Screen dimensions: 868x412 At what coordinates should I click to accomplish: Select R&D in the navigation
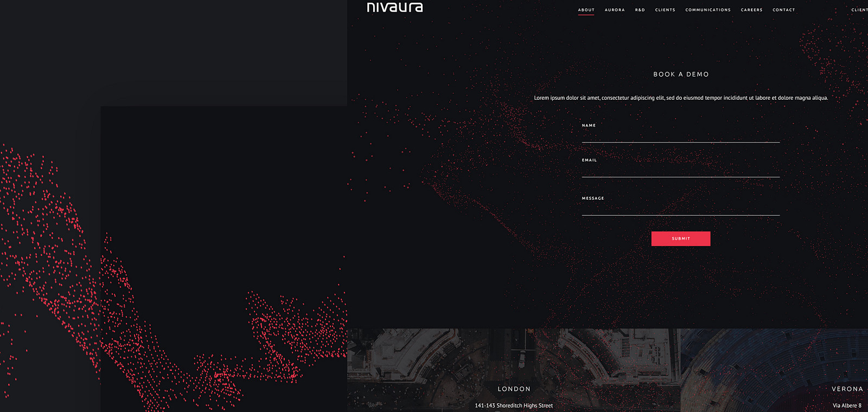click(640, 10)
